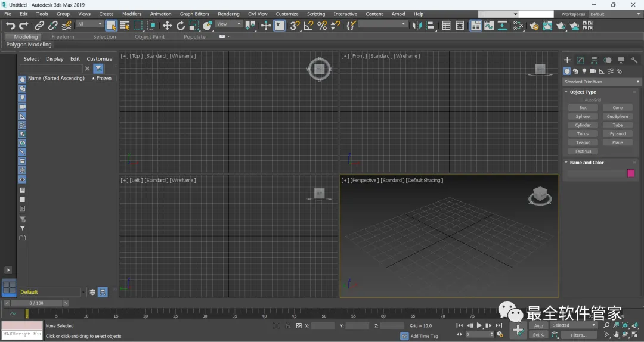Viewport: 644px width, 342px height.
Task: Click the Teapot primitive button
Action: 583,142
